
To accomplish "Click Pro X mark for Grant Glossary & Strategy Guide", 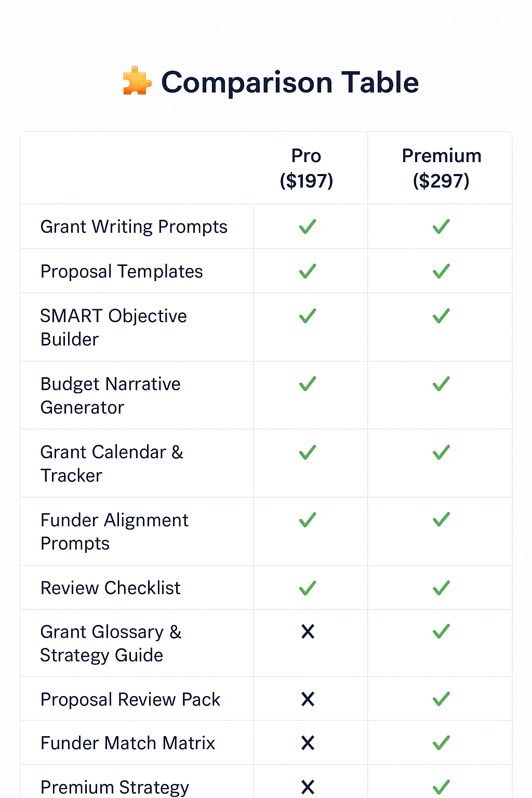I will pos(308,632).
